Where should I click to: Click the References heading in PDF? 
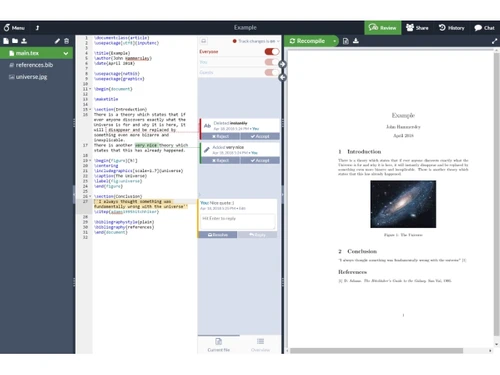(x=352, y=272)
